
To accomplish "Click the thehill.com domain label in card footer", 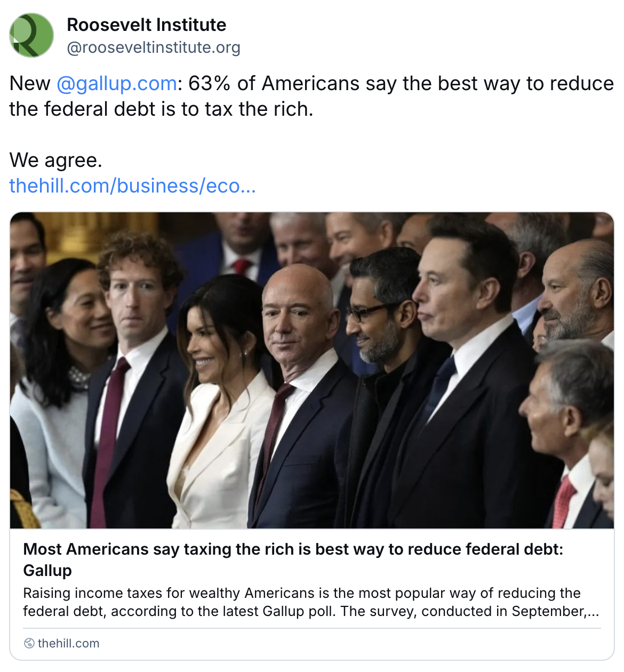I will (x=68, y=643).
